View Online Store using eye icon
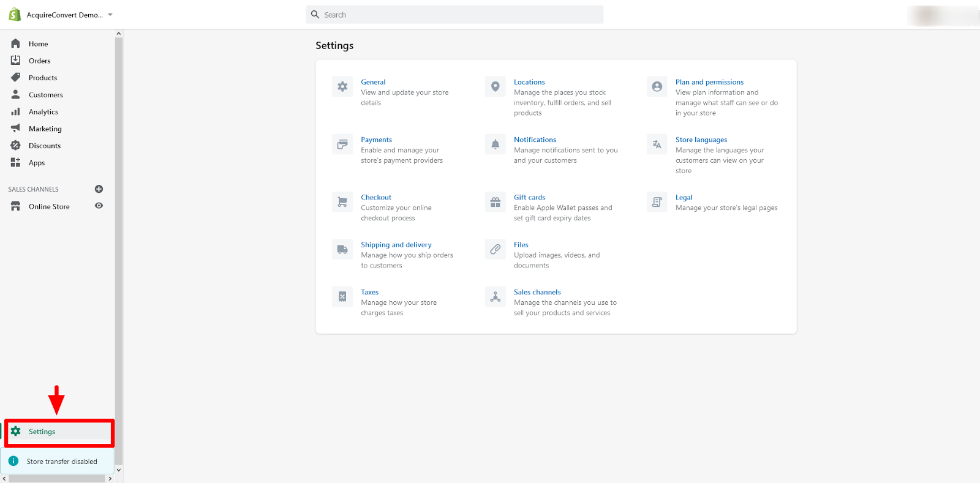This screenshot has width=980, height=483. point(99,206)
